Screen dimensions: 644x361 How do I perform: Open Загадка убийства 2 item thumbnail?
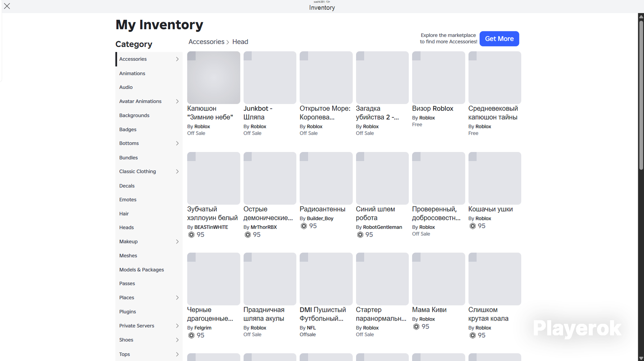[382, 78]
